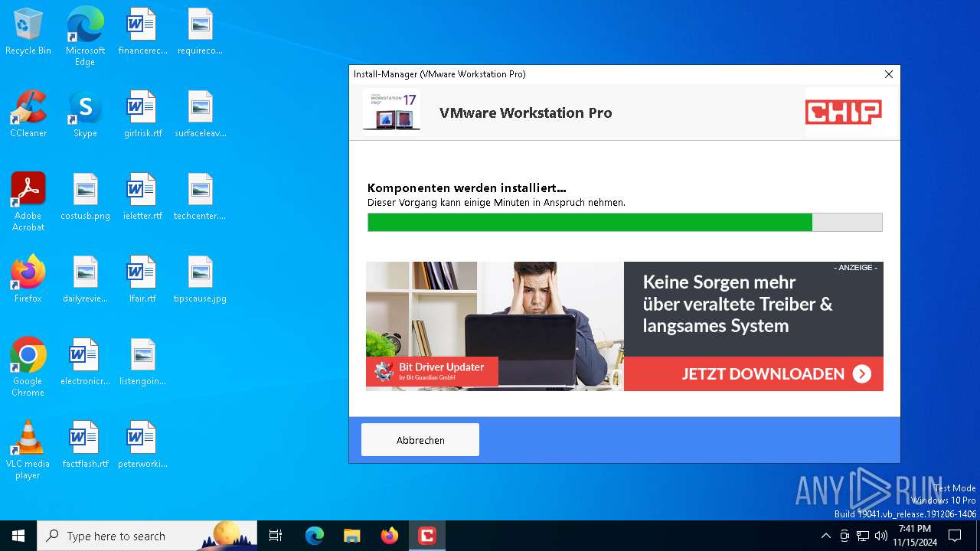Select the Google Chrome desktop shortcut
Image resolution: width=980 pixels, height=551 pixels.
point(28,367)
